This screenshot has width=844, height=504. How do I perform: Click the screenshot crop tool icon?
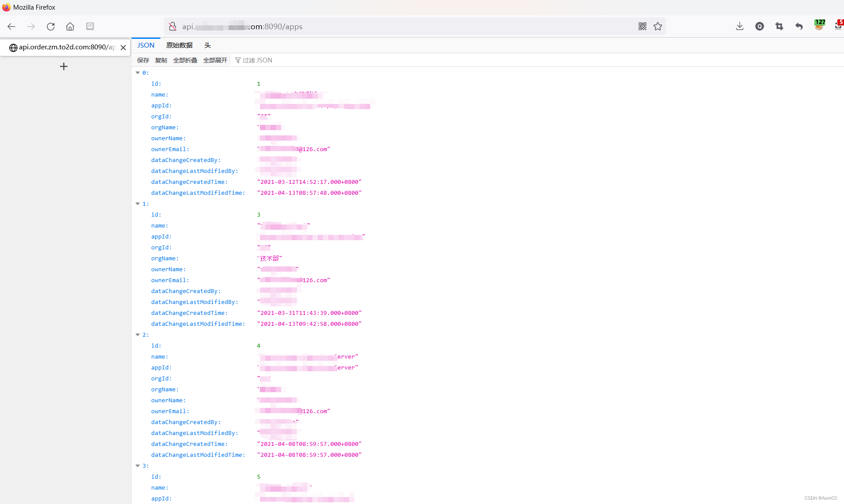(x=779, y=27)
